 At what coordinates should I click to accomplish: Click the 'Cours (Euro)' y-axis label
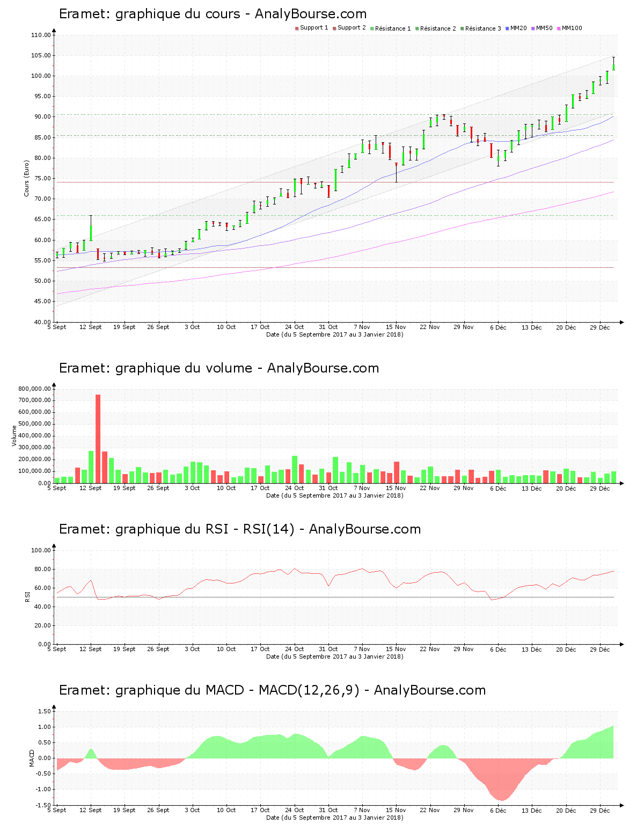(x=26, y=178)
